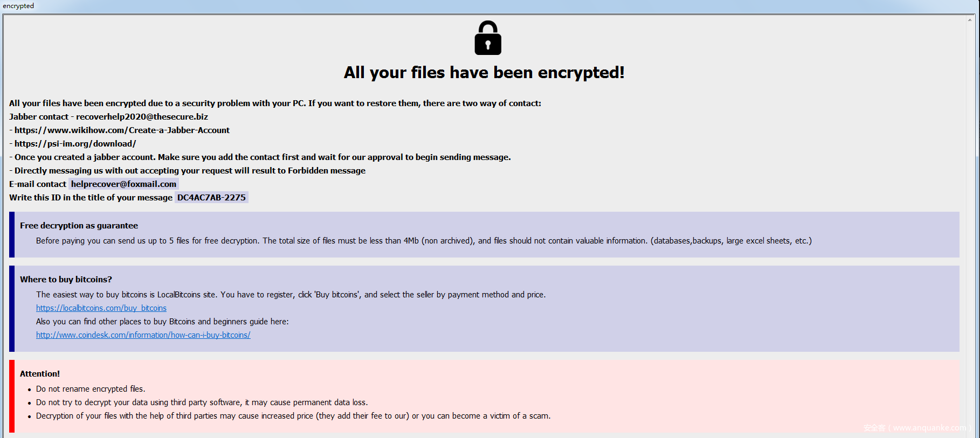The height and width of the screenshot is (438, 980).
Task: Click the 'Do not rename encrypted files' bullet
Action: click(91, 389)
